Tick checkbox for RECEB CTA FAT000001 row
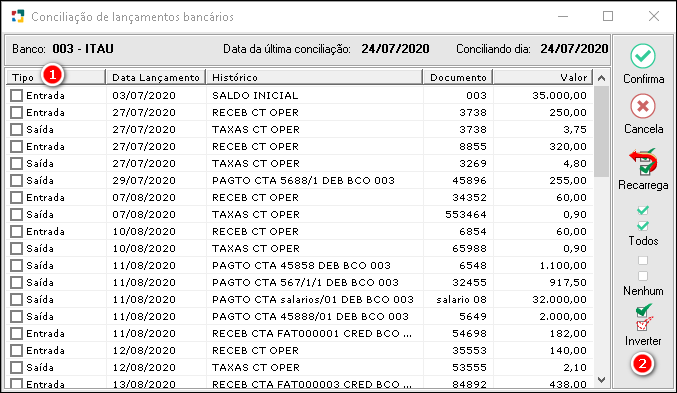The width and height of the screenshot is (677, 393). coord(16,333)
